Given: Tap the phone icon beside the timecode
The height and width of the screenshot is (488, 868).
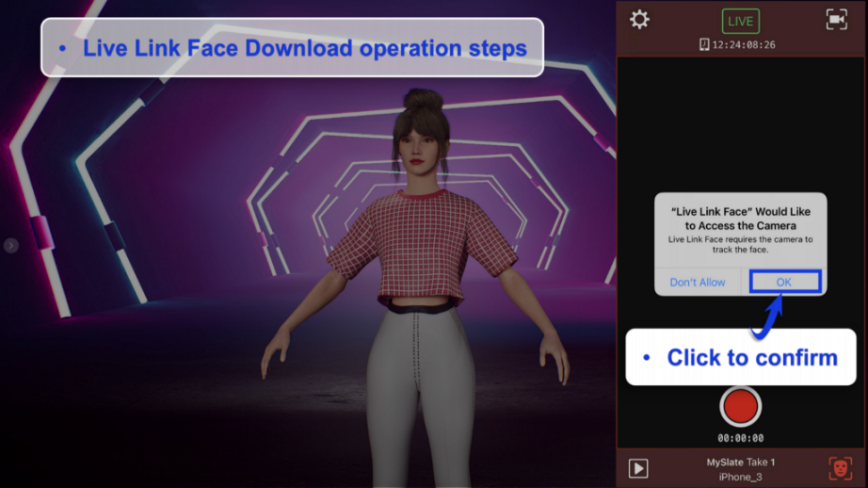Looking at the screenshot, I should click(703, 44).
